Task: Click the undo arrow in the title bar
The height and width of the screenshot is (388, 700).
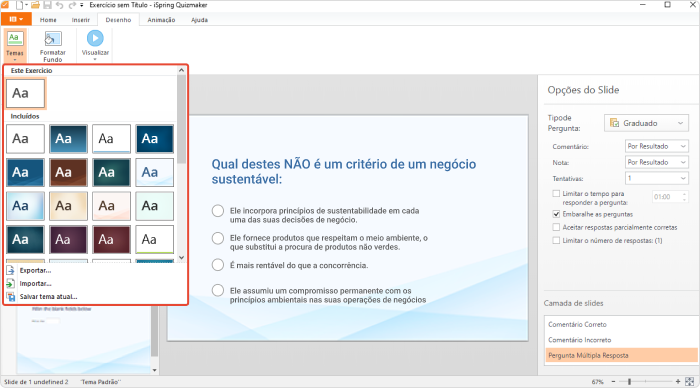Action: [59, 5]
